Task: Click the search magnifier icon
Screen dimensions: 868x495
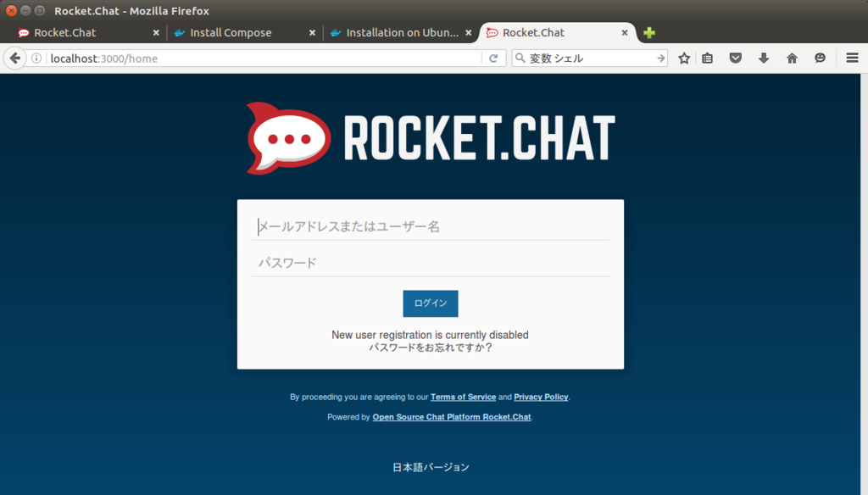Action: (520, 58)
